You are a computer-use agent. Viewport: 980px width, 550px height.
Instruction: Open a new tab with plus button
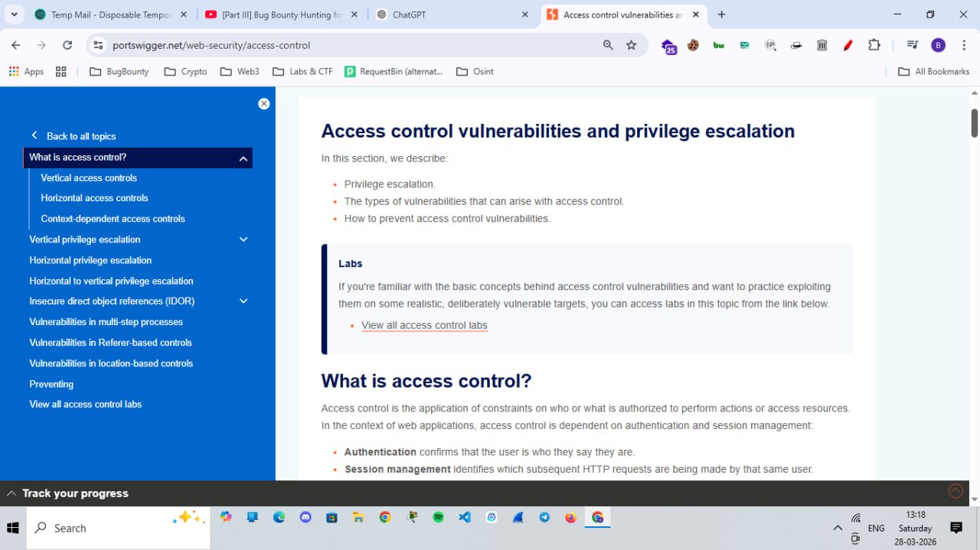pos(721,15)
